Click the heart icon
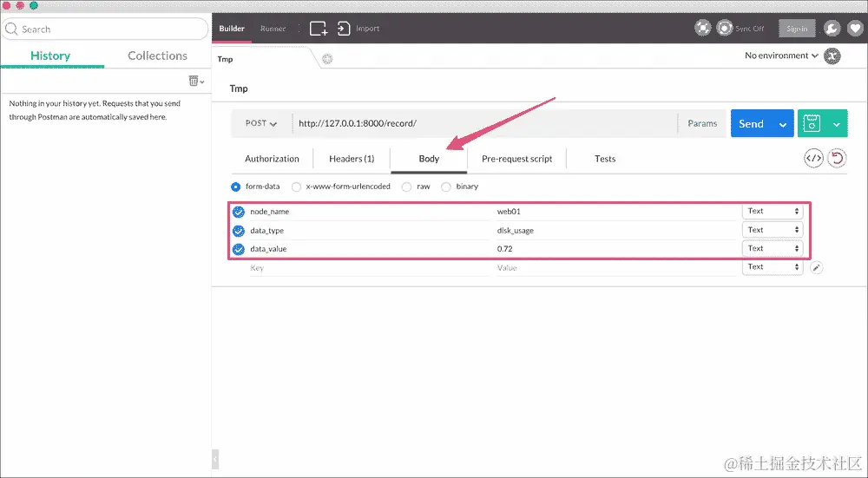 click(x=855, y=29)
